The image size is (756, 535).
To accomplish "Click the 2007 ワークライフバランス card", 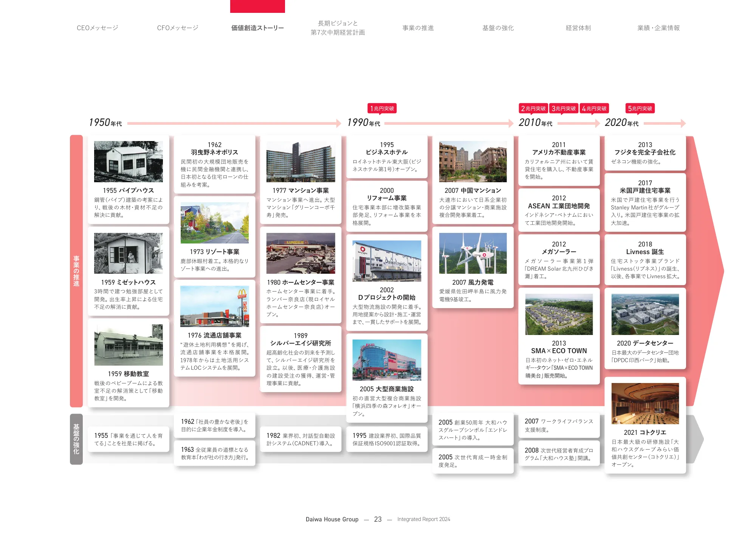I will pyautogui.click(x=559, y=425).
